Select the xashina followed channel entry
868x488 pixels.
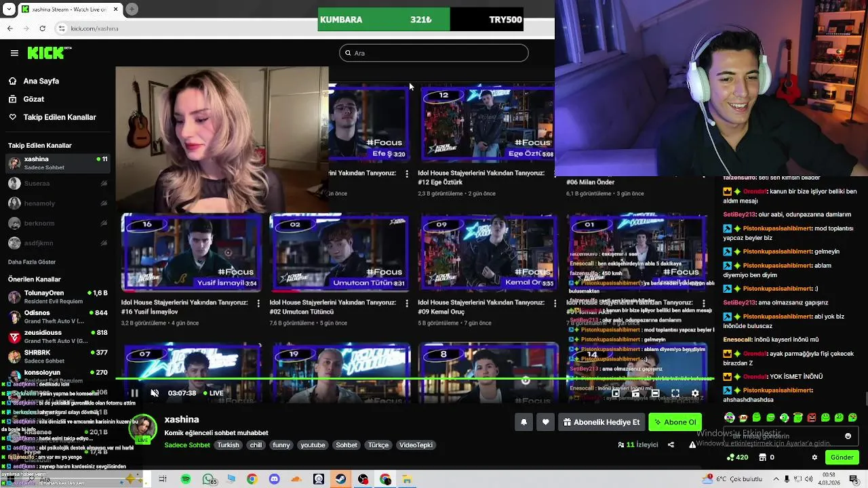58,163
